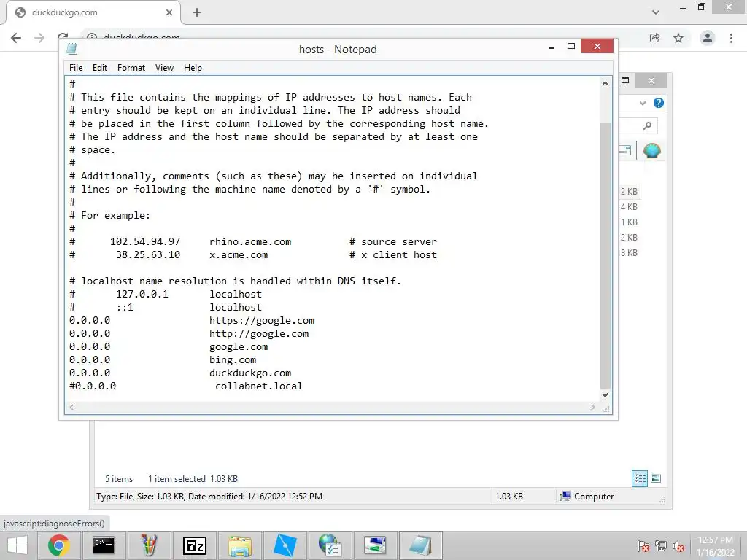Go forward in the Chrome browser
The width and height of the screenshot is (747, 560).
point(39,38)
